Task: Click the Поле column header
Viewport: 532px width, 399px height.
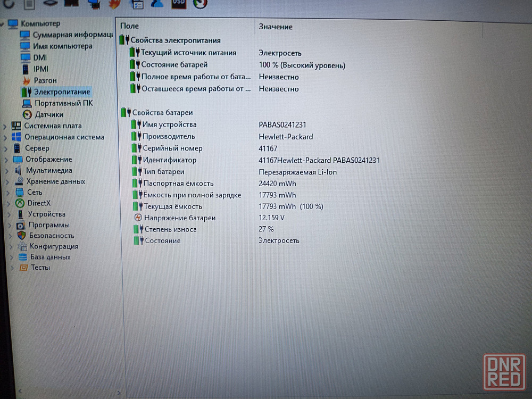Action: 130,26
